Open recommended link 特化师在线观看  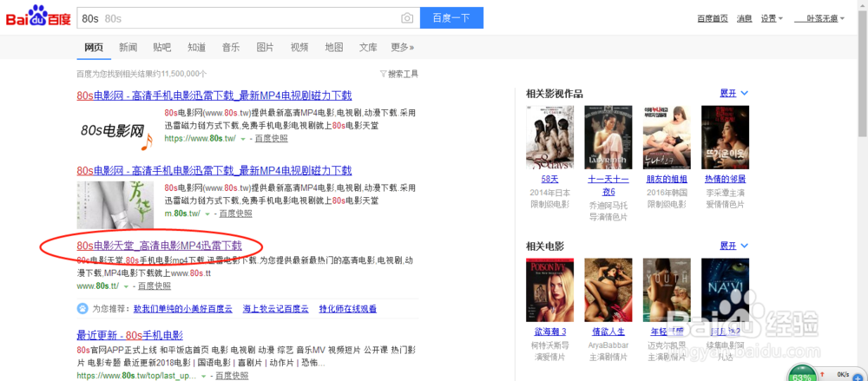[x=348, y=308]
